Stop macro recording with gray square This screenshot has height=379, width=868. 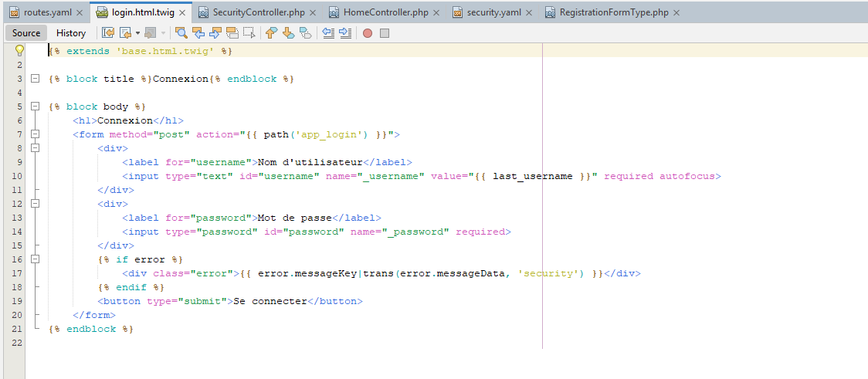pyautogui.click(x=385, y=33)
